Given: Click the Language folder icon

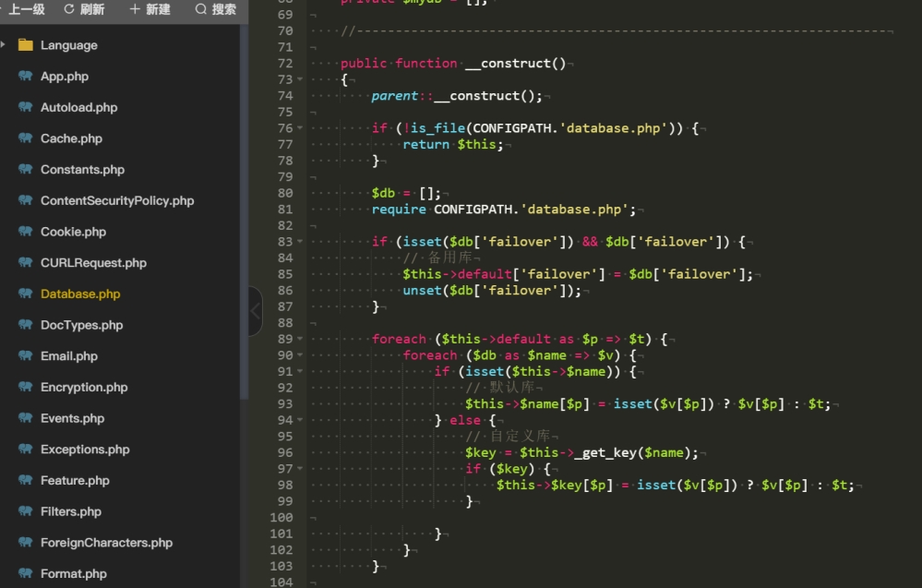Looking at the screenshot, I should tap(25, 44).
